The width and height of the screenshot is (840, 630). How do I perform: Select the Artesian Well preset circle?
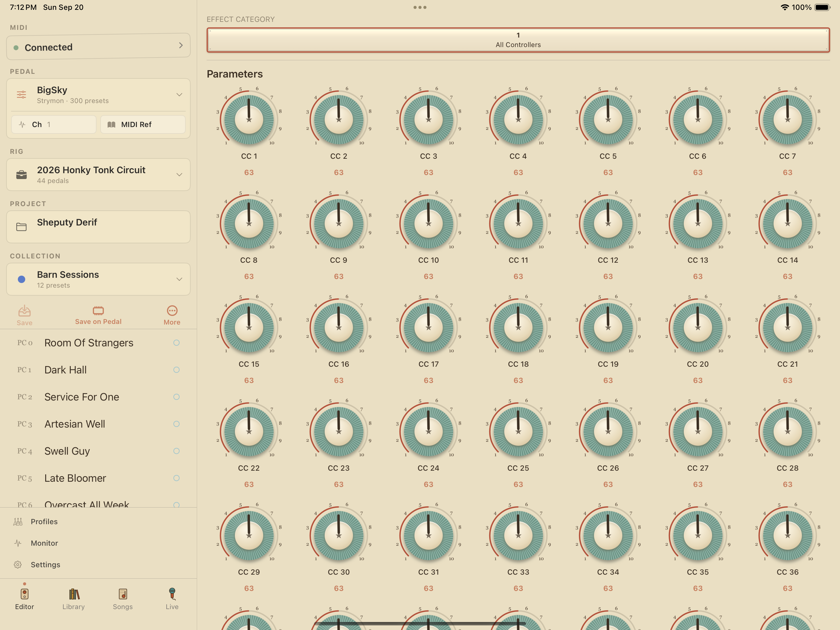[x=176, y=424]
